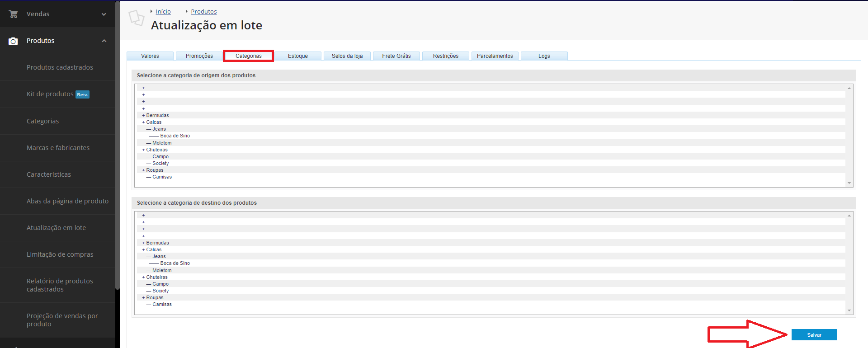This screenshot has height=348, width=868.
Task: Select Jeans in destination category list
Action: click(x=491, y=256)
